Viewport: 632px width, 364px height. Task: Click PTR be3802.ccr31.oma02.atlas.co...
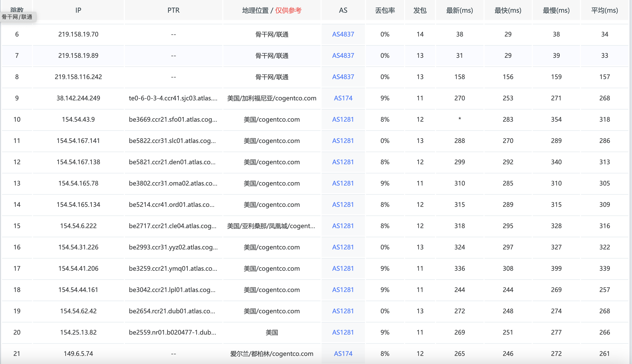point(173,183)
